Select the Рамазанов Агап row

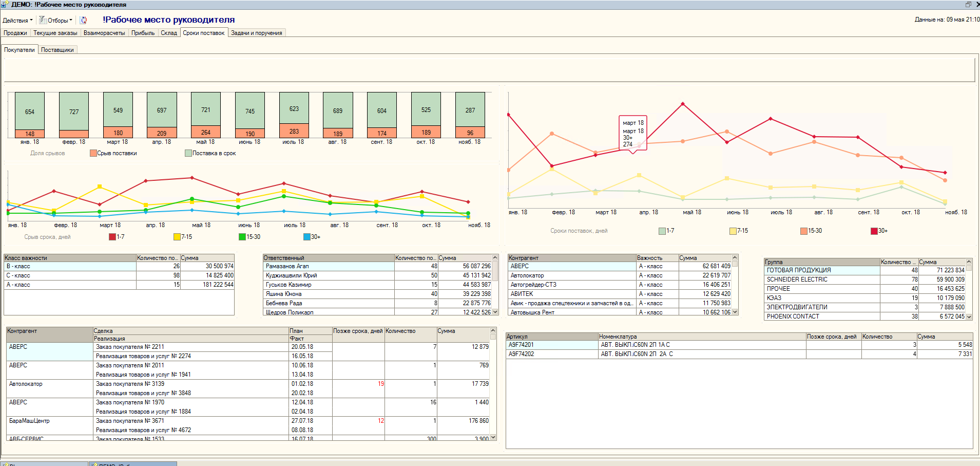point(287,266)
